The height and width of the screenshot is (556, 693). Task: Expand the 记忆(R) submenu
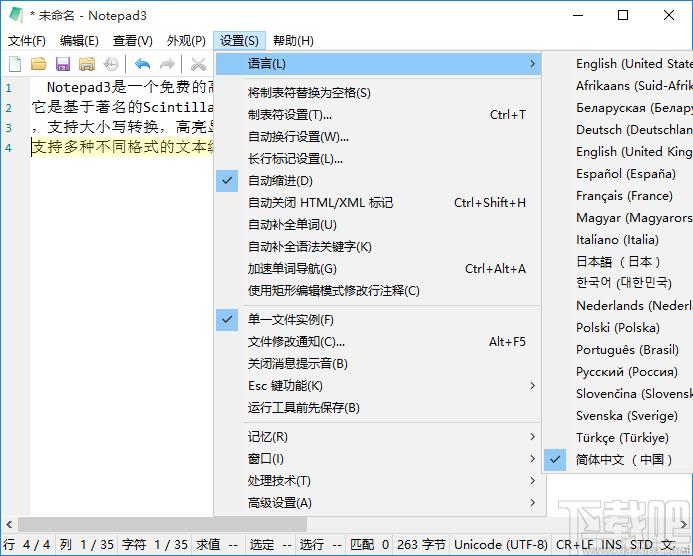point(378,437)
